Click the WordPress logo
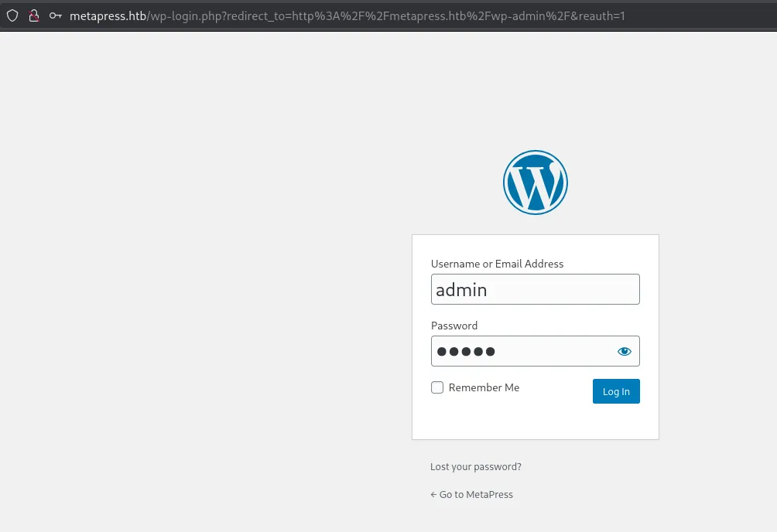The image size is (777, 532). (536, 182)
